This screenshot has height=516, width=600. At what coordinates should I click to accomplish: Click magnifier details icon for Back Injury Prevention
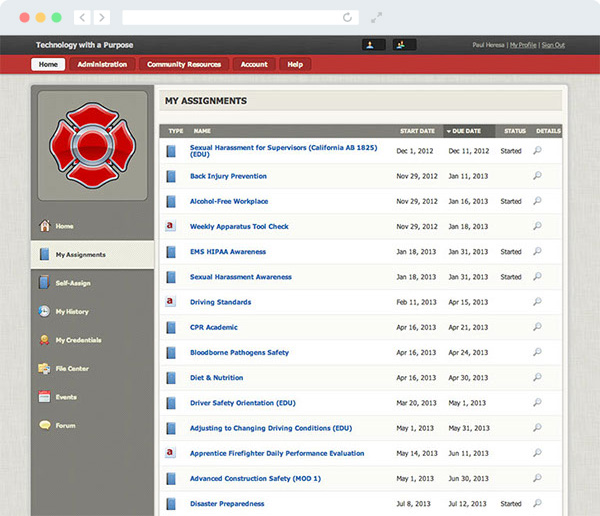click(x=537, y=176)
